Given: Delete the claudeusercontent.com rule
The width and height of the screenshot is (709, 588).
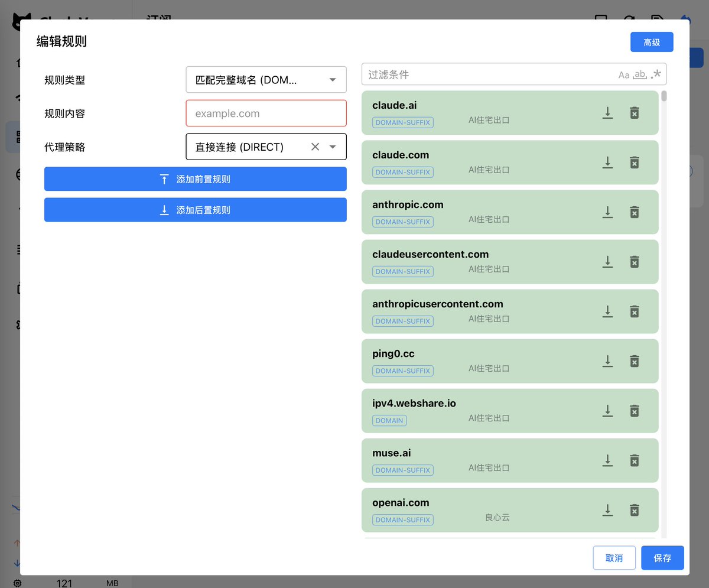Looking at the screenshot, I should click(634, 262).
